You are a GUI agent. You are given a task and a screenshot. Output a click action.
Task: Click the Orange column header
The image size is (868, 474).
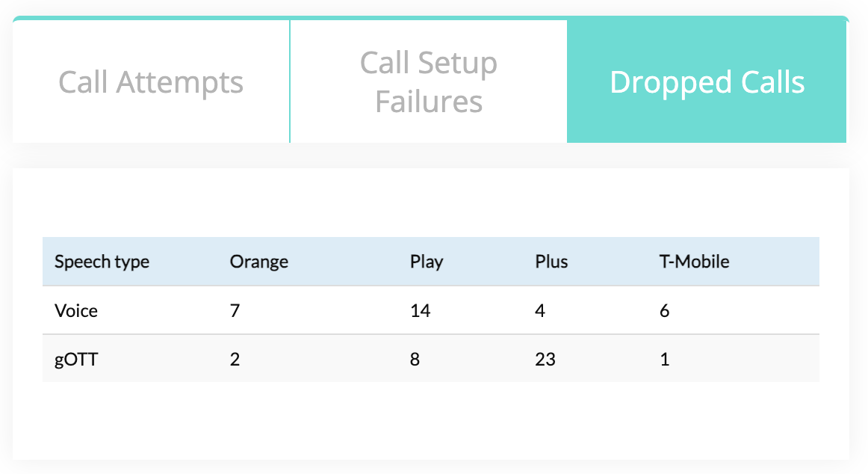[x=259, y=262]
